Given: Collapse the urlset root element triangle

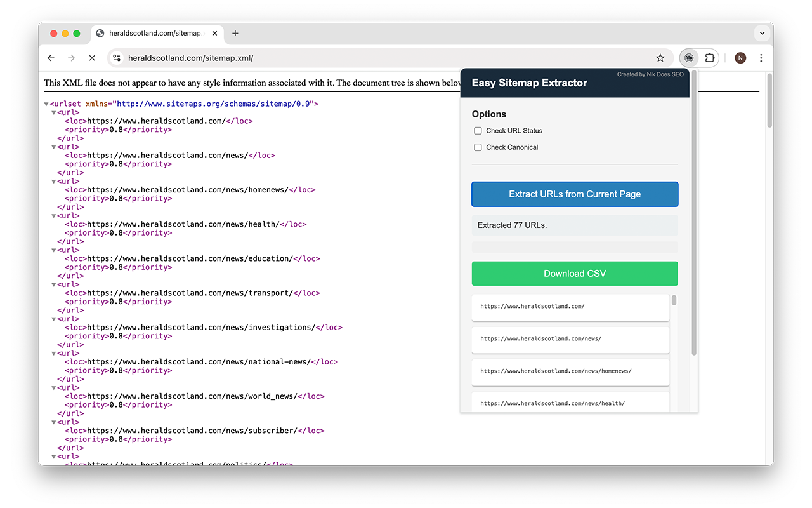Looking at the screenshot, I should [x=46, y=103].
